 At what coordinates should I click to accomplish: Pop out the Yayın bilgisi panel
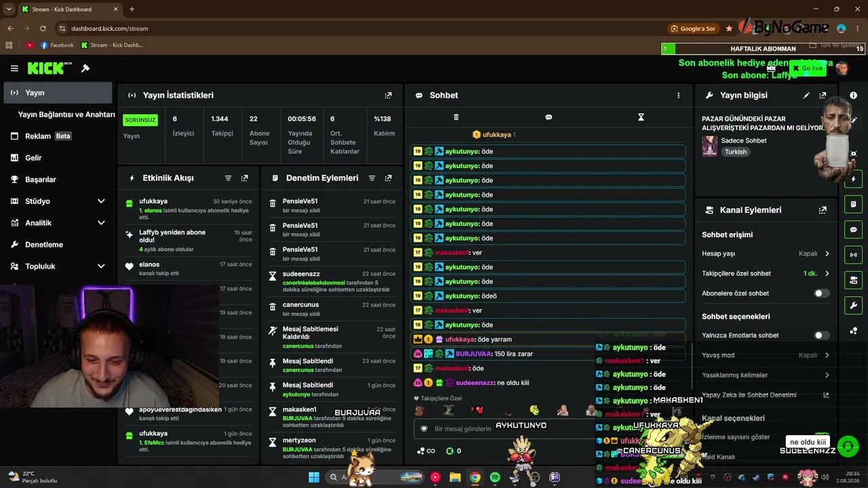[x=823, y=96]
